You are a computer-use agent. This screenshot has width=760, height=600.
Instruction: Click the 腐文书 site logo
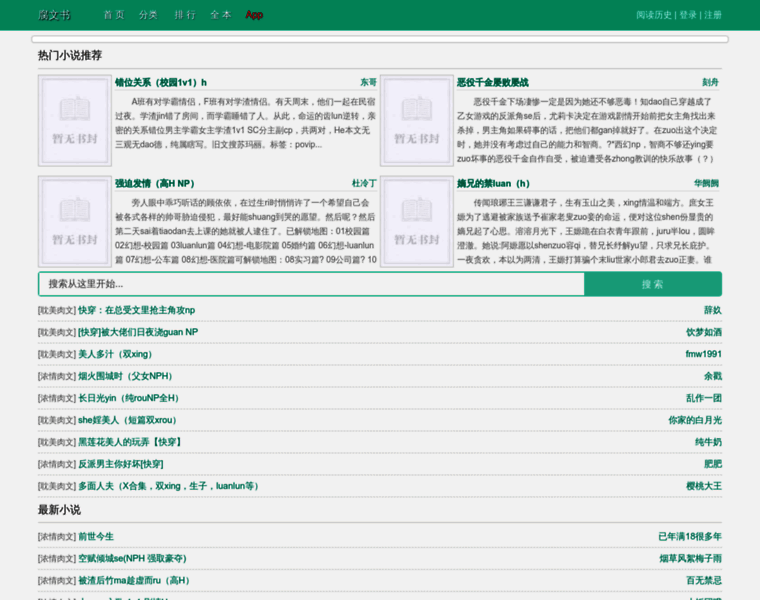(54, 15)
